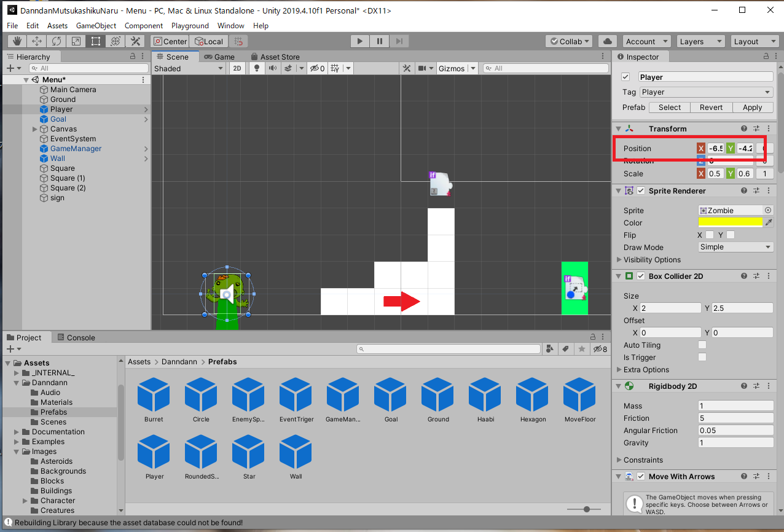
Task: Enable Auto Tiling checkbox
Action: click(702, 345)
